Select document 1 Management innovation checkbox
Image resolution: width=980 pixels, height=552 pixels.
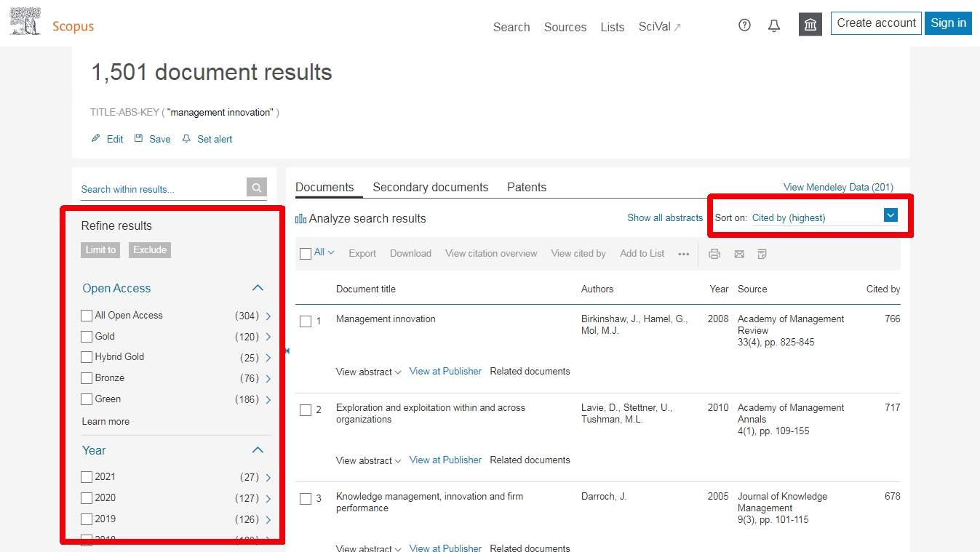point(306,321)
